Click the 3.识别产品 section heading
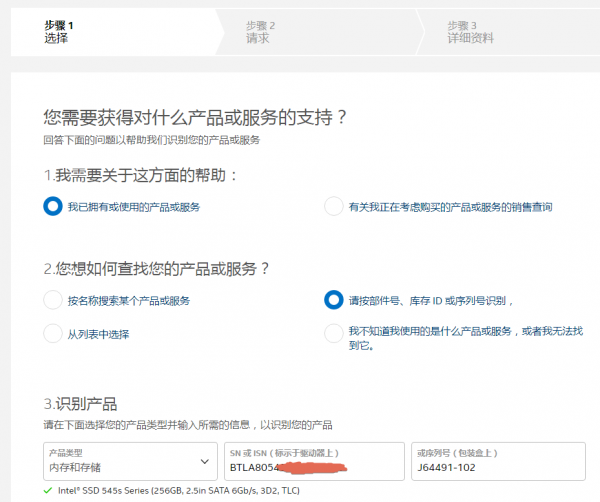This screenshot has height=502, width=600. 80,404
